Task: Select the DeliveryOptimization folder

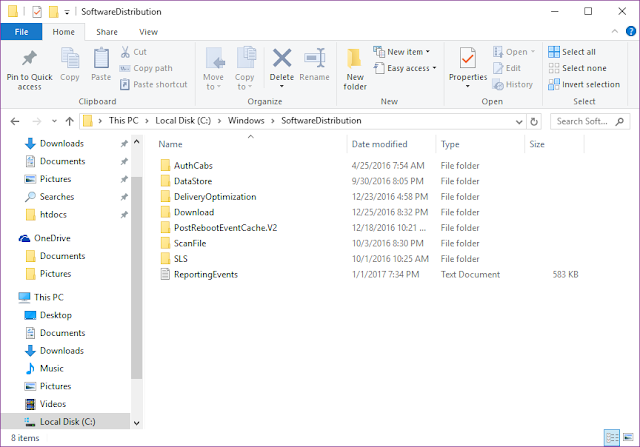Action: pyautogui.click(x=215, y=197)
